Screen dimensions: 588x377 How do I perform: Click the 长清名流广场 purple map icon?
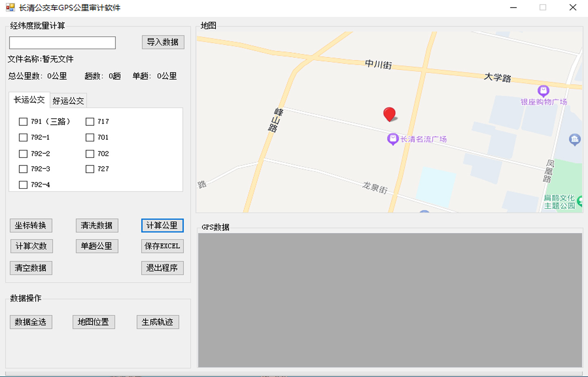392,139
